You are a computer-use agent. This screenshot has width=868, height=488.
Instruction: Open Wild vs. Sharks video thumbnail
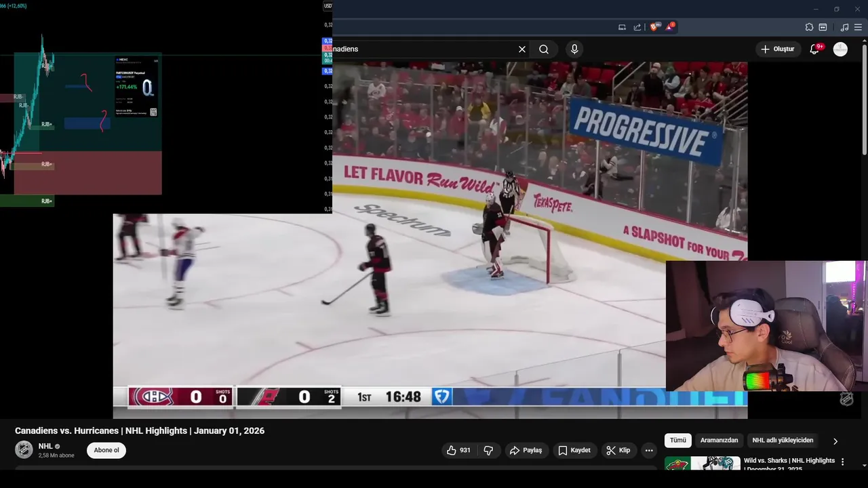pos(702,464)
